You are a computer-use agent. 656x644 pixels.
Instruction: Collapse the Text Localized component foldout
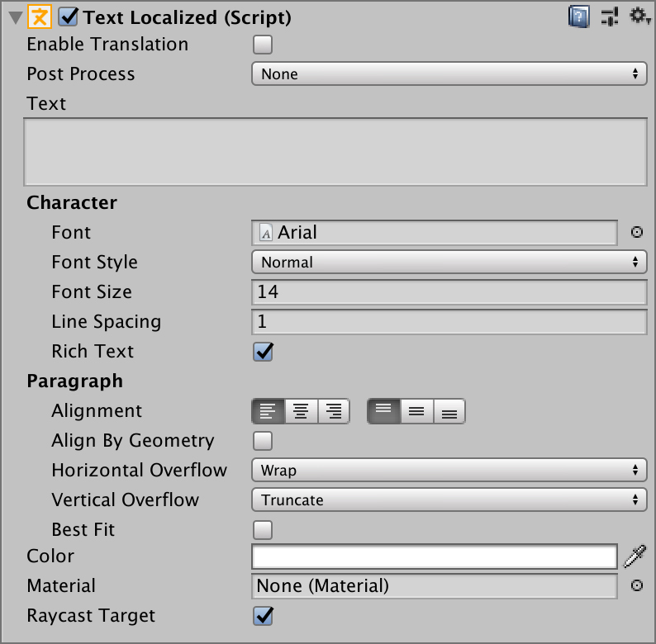(16, 18)
